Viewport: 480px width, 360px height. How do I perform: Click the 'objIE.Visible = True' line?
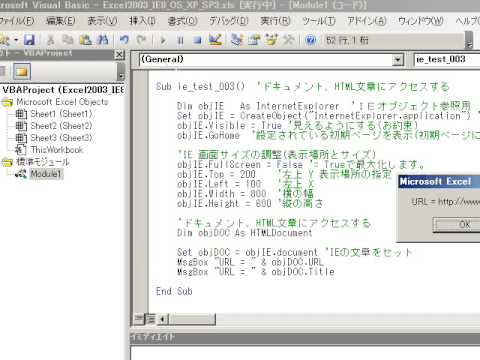(229, 126)
